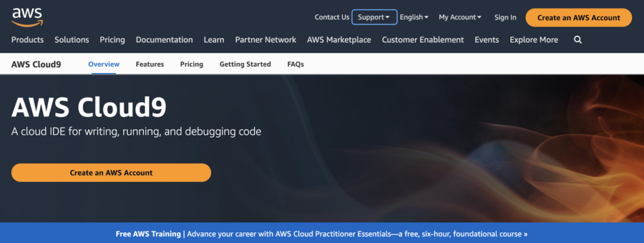644x243 pixels.
Task: Select the Getting Started tab
Action: point(245,64)
